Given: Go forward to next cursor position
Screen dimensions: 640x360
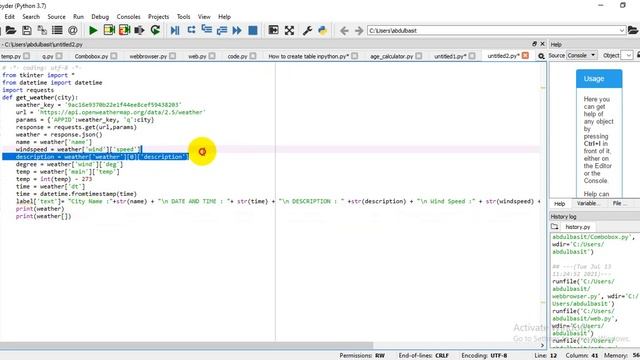Looking at the screenshot, I should [x=359, y=31].
